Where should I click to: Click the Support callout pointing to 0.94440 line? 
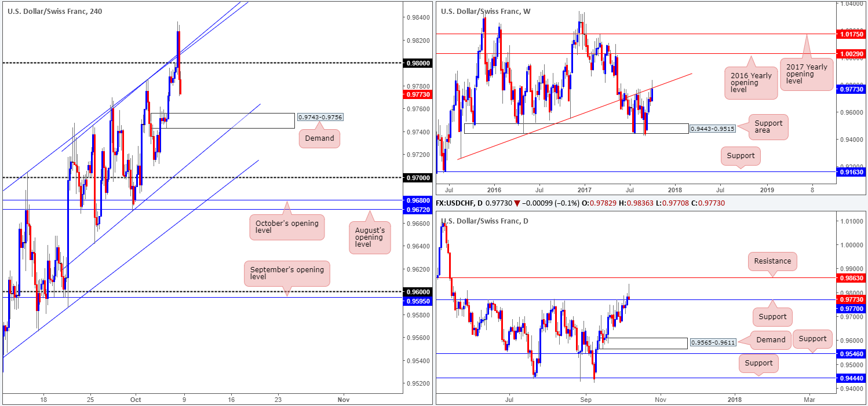click(x=758, y=363)
